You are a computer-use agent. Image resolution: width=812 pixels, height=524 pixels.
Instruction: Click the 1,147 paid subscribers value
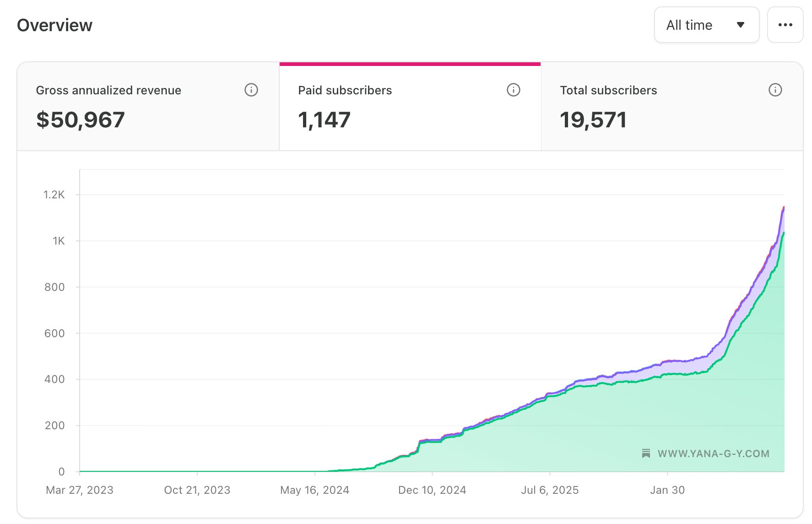(325, 120)
